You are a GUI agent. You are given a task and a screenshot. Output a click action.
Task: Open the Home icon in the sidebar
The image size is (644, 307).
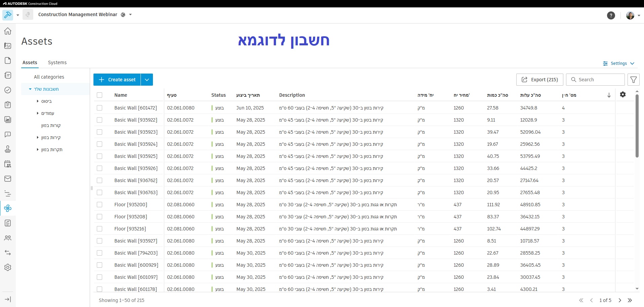coord(8,31)
